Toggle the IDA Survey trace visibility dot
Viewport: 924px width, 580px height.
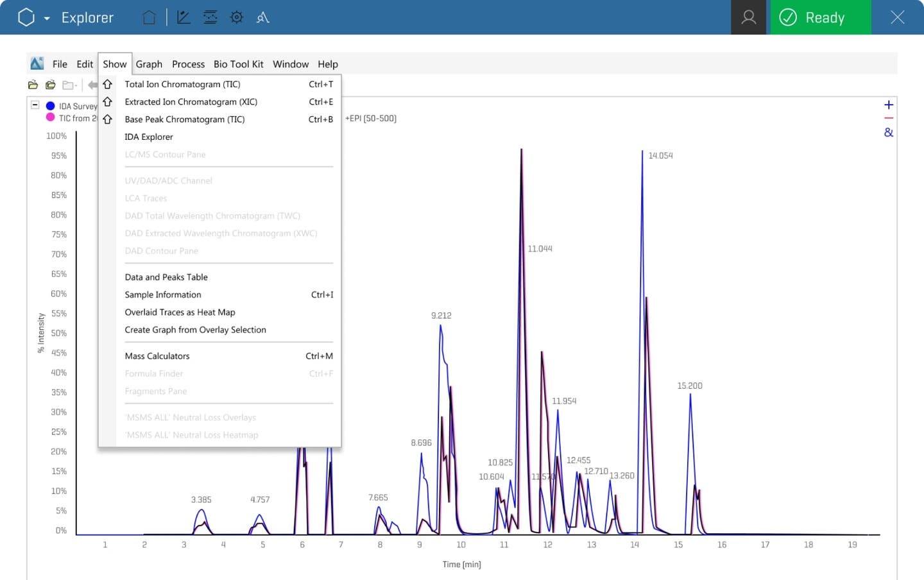(50, 106)
